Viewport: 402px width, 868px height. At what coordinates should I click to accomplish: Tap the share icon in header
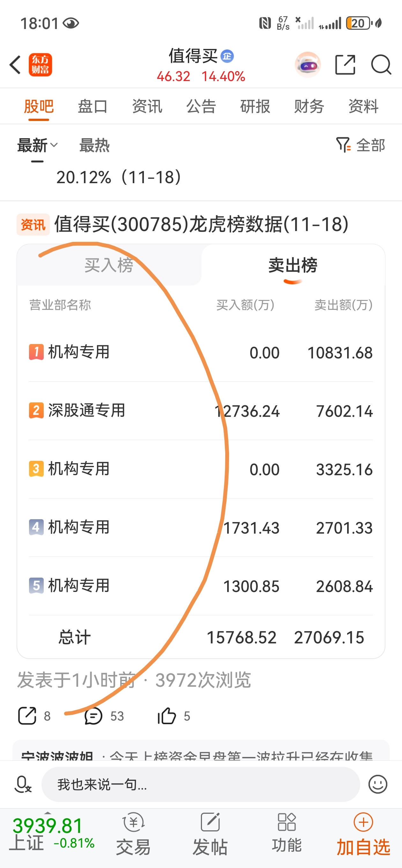pos(345,64)
